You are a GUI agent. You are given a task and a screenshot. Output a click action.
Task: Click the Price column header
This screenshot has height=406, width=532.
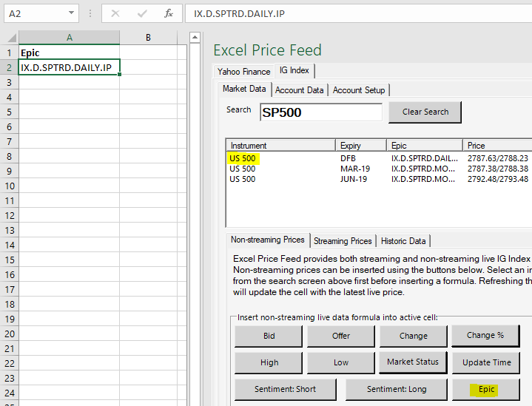pos(497,146)
